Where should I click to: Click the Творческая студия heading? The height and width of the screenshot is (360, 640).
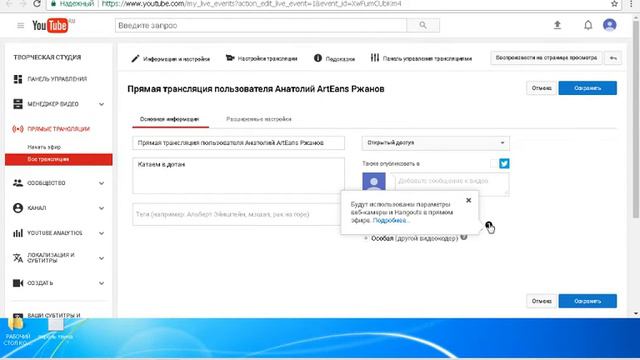[47, 58]
